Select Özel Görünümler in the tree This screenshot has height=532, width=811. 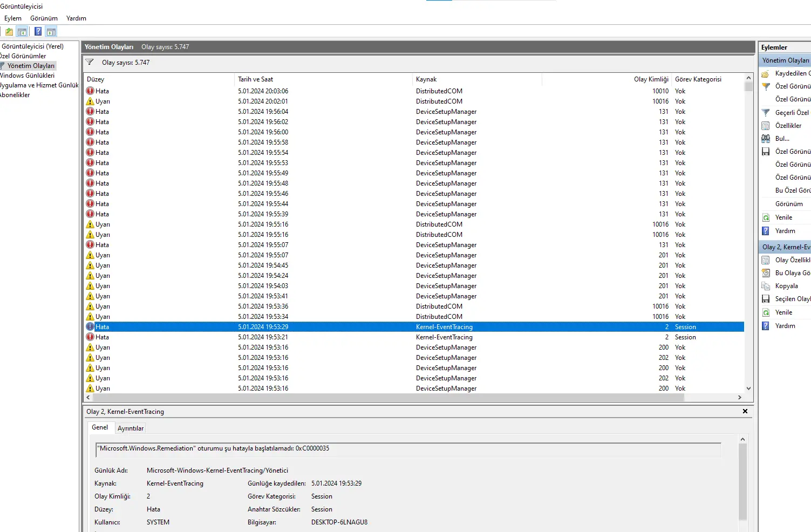pyautogui.click(x=23, y=56)
